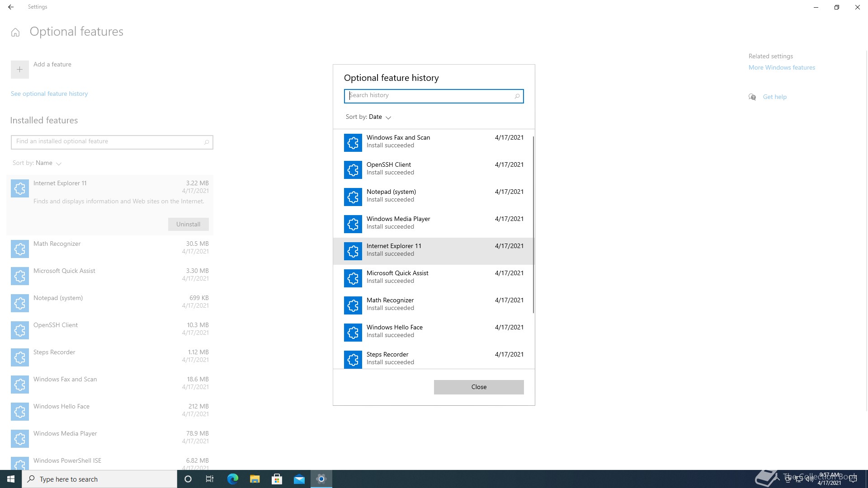This screenshot has height=488, width=868.
Task: Click the OpenSSH Client installed feature icon
Action: [x=20, y=330]
